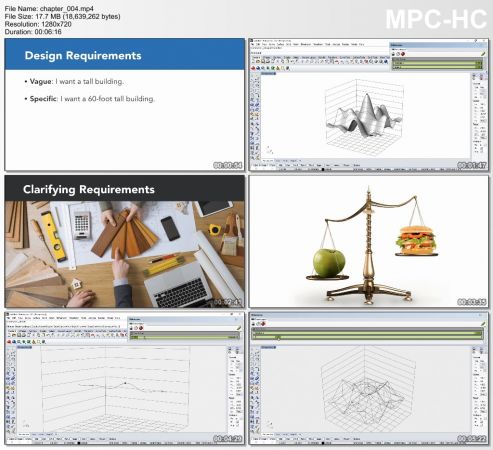Click green pencil icon in shaded surface thumbnail
Image resolution: width=493 pixels, height=450 pixels.
click(x=483, y=54)
